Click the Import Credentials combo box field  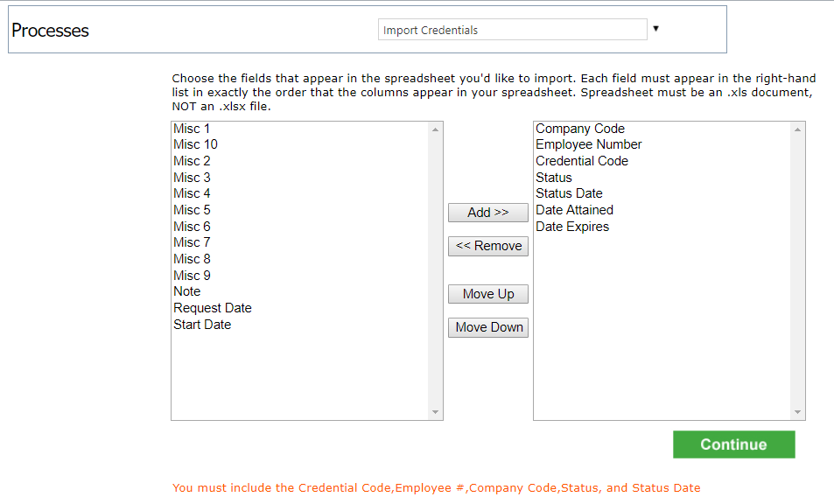pyautogui.click(x=512, y=30)
